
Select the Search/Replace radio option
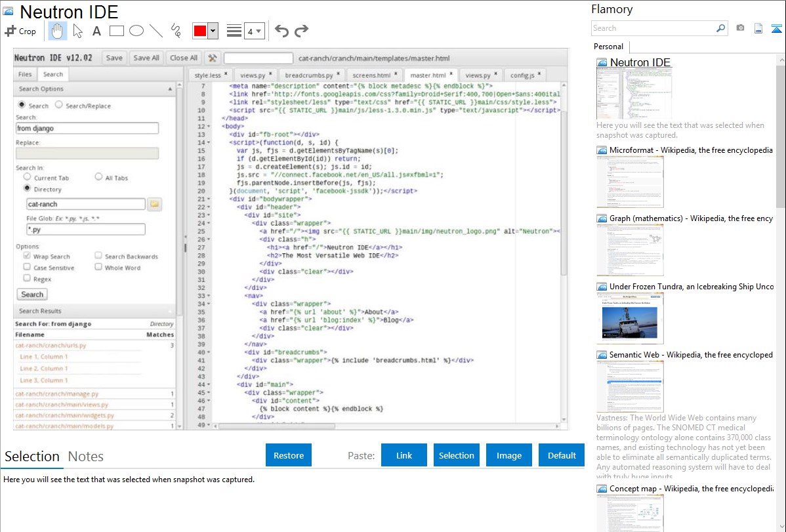58,105
